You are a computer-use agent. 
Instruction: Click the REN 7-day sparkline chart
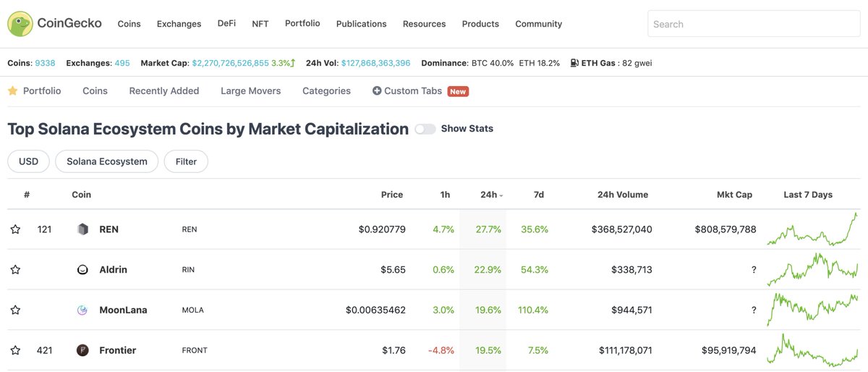pos(812,229)
